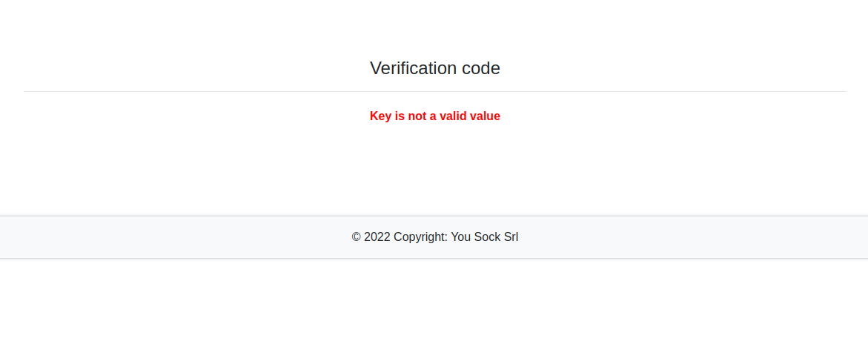This screenshot has width=868, height=344.
Task: Click the word "code" in the heading
Action: tap(481, 68)
